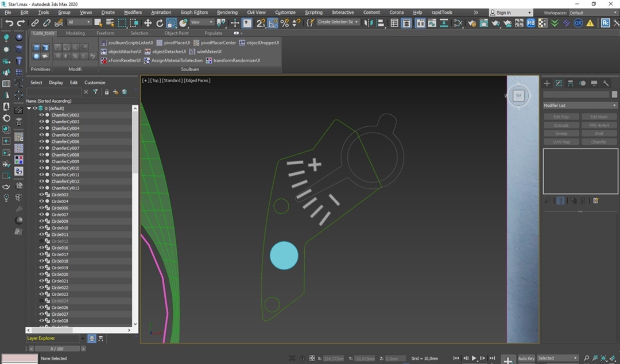Viewport: 620px width, 364px height.
Task: Show hidden Circle012 via its eye icon
Action: [x=41, y=241]
